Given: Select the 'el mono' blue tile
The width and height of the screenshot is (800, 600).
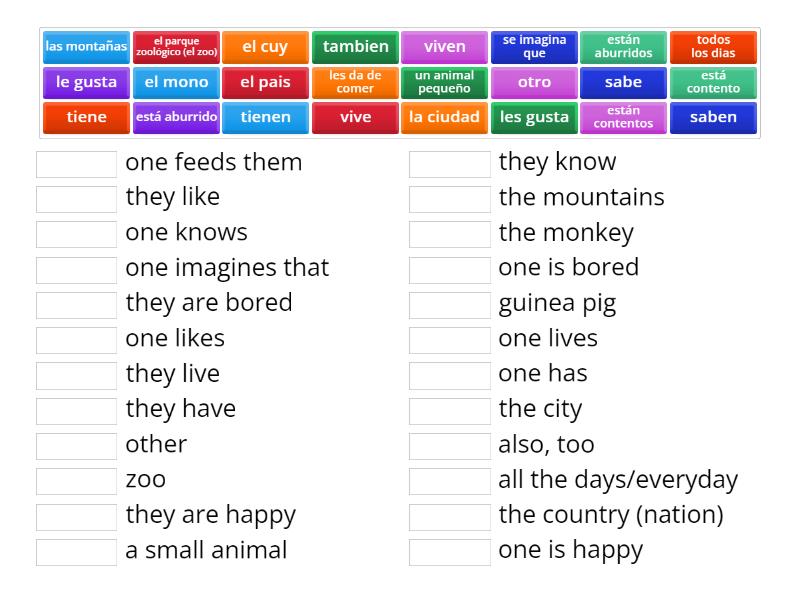Looking at the screenshot, I should coord(176,82).
